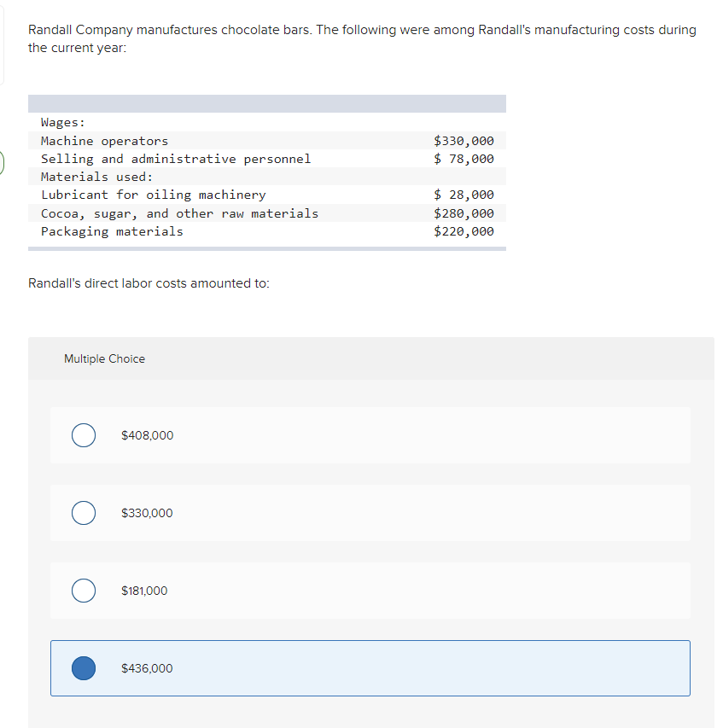The image size is (723, 728).
Task: Click the Packaging materials row label
Action: tap(112, 231)
